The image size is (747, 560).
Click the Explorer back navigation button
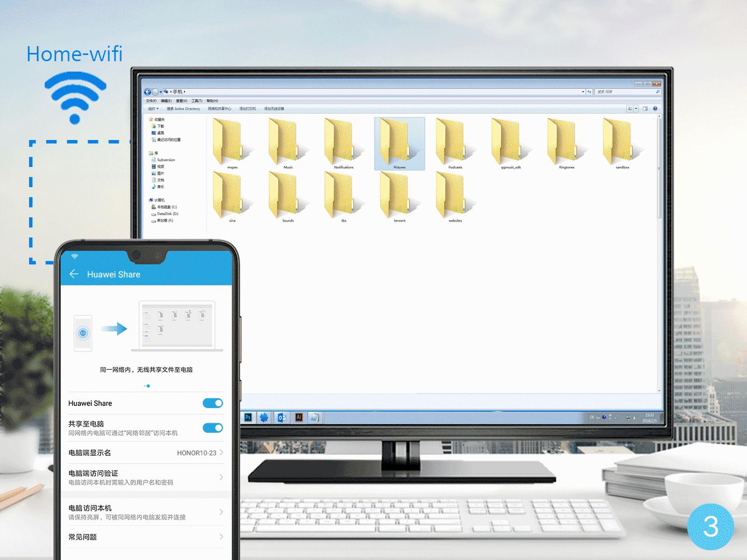[x=147, y=92]
